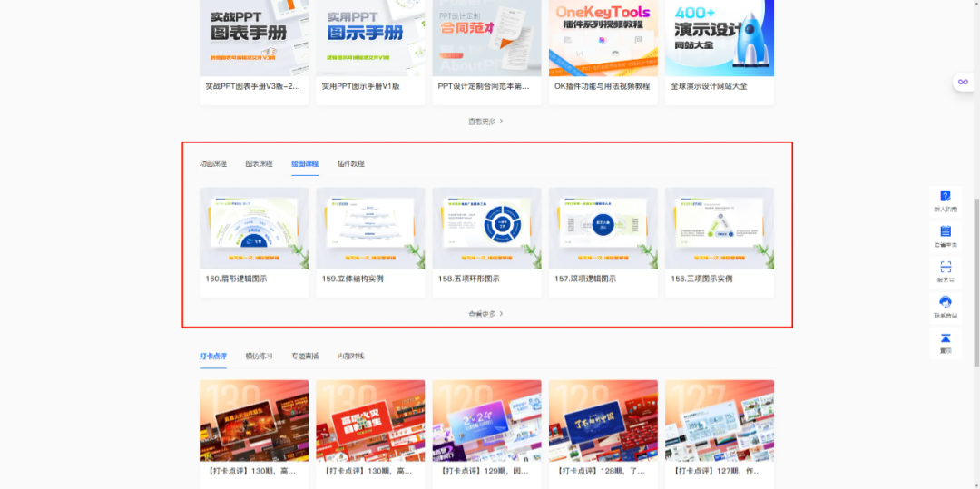Image resolution: width=980 pixels, height=489 pixels.
Task: Switch to the 动画课程 tab
Action: (x=213, y=163)
